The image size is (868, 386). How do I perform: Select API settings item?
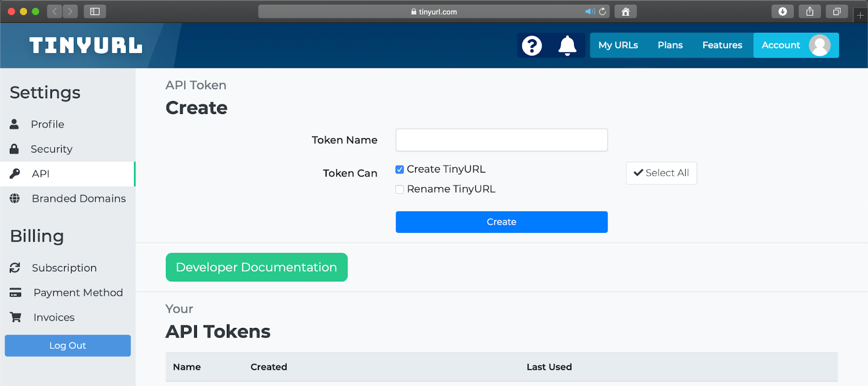tap(67, 174)
